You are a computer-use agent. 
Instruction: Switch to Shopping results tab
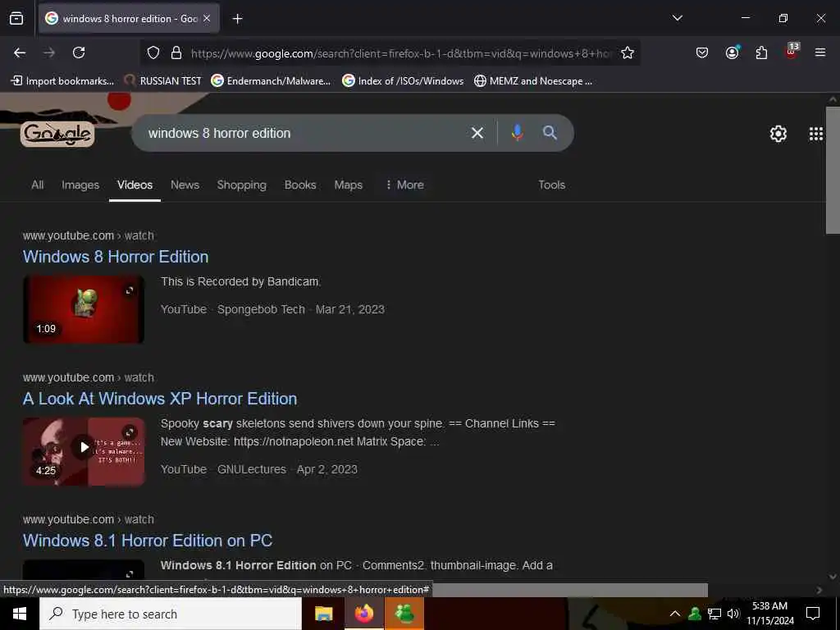click(x=242, y=185)
